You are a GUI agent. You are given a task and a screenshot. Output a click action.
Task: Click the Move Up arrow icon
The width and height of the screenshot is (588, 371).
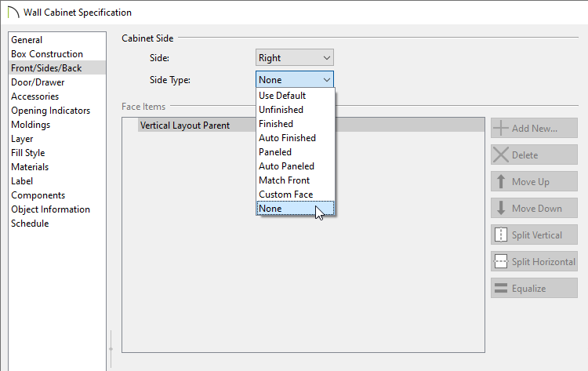point(501,181)
